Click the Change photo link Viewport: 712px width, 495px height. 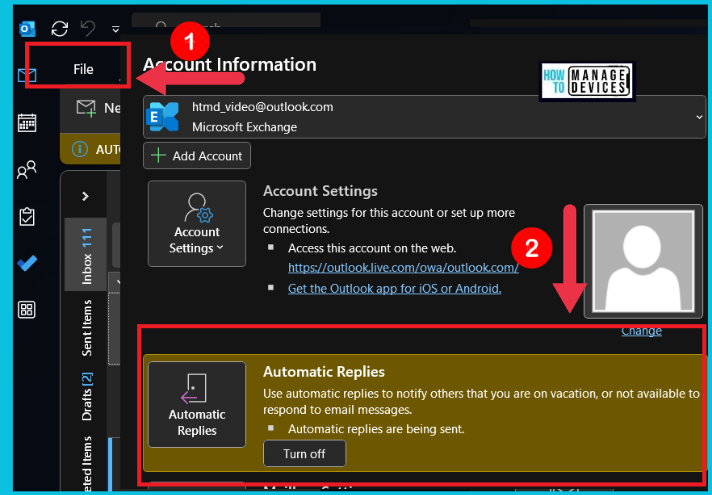click(641, 331)
